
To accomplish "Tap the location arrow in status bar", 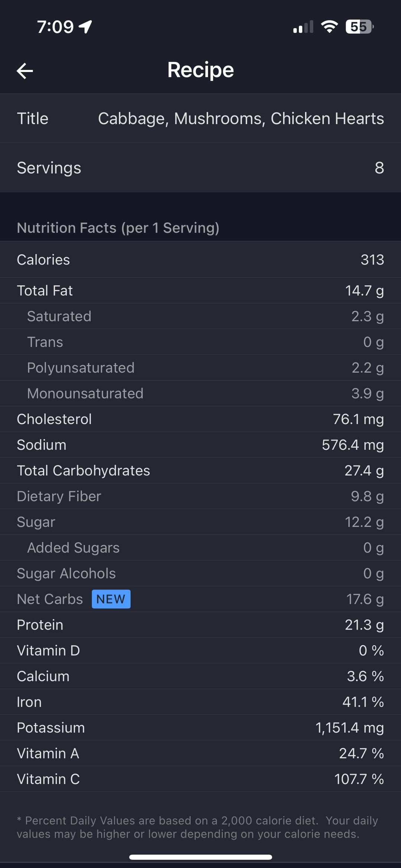I will tap(86, 27).
